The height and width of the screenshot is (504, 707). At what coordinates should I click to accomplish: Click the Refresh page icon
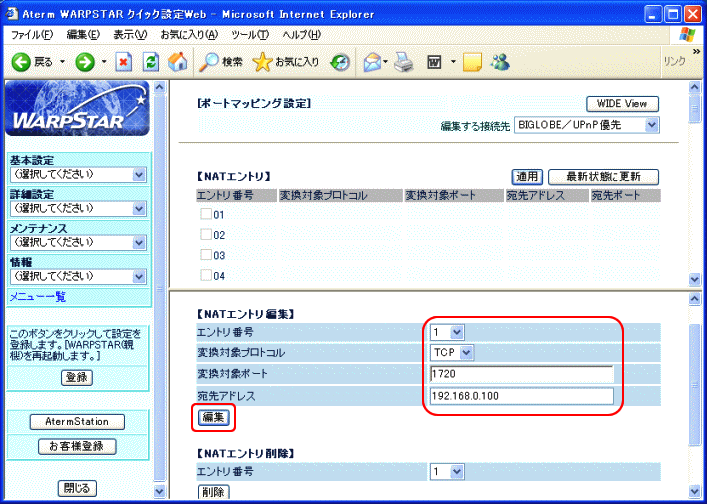pos(151,62)
